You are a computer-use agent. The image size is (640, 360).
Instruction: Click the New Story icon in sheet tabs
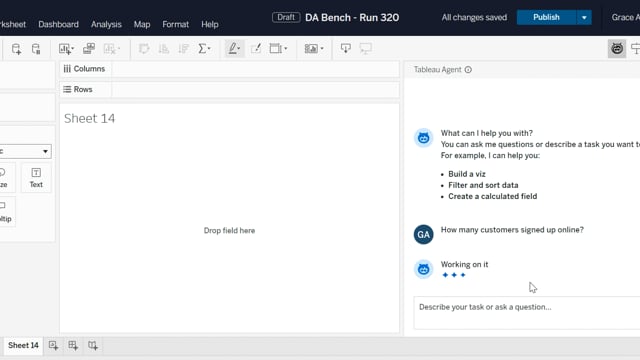click(x=93, y=346)
